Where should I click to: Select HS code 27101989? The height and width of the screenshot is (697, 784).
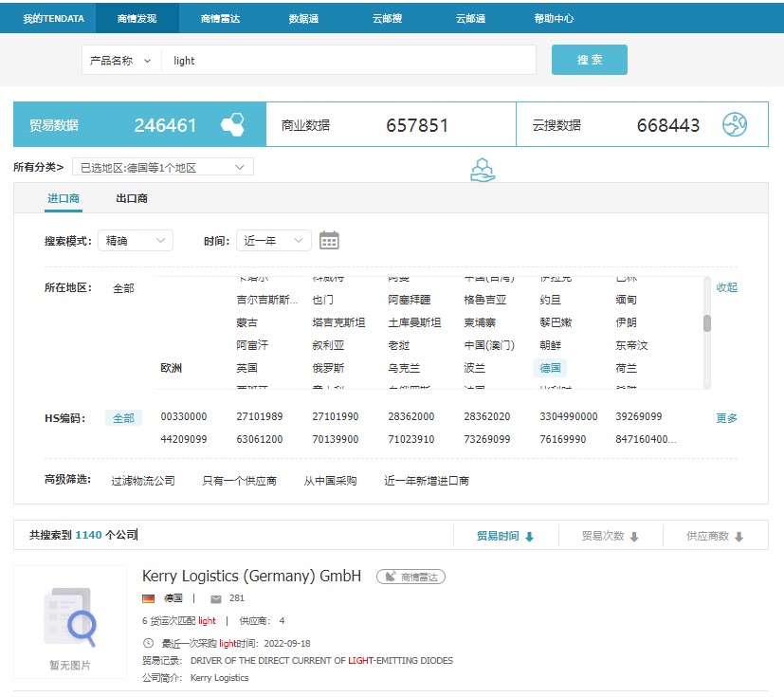coord(260,416)
